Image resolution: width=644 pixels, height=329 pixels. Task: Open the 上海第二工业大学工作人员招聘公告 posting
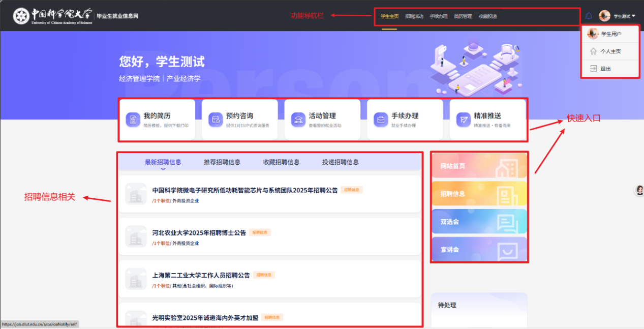click(201, 275)
